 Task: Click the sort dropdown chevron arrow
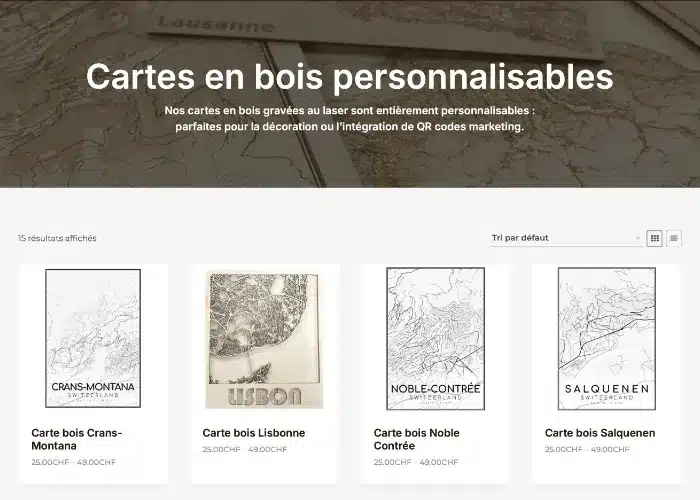pyautogui.click(x=638, y=238)
